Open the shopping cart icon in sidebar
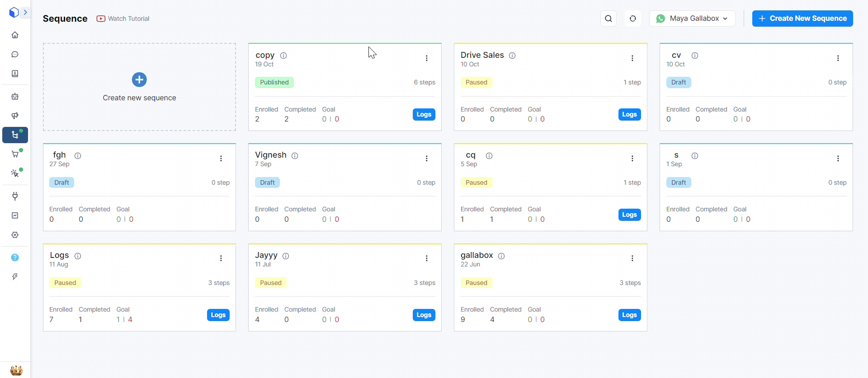Screen dimensions: 868x378 tap(15, 154)
